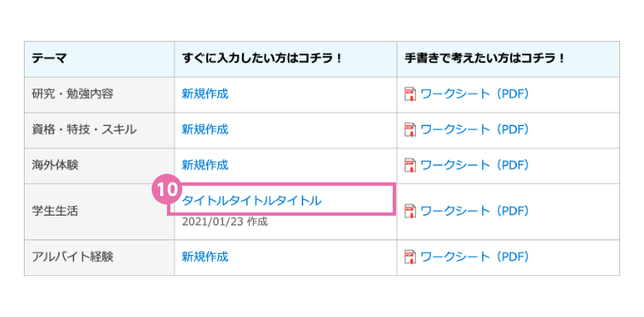Select 新規作成 link for アルバイト経験
Screen dimensions: 644x317
tap(205, 257)
